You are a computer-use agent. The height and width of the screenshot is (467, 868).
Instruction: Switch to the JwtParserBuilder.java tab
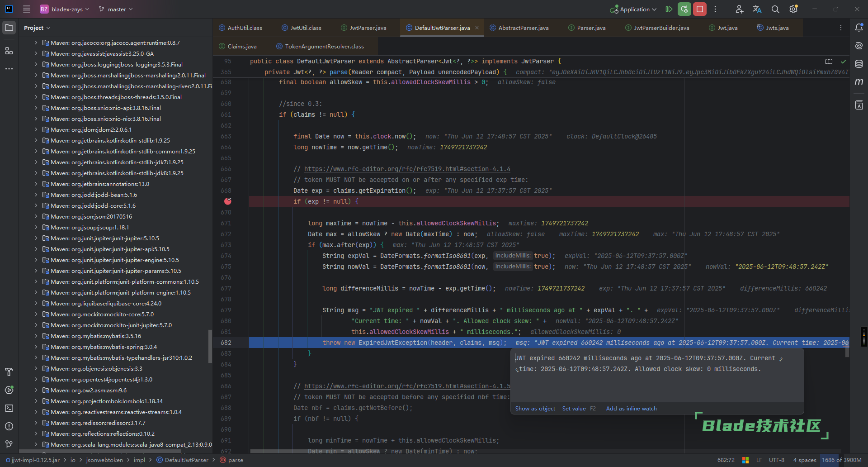click(657, 28)
